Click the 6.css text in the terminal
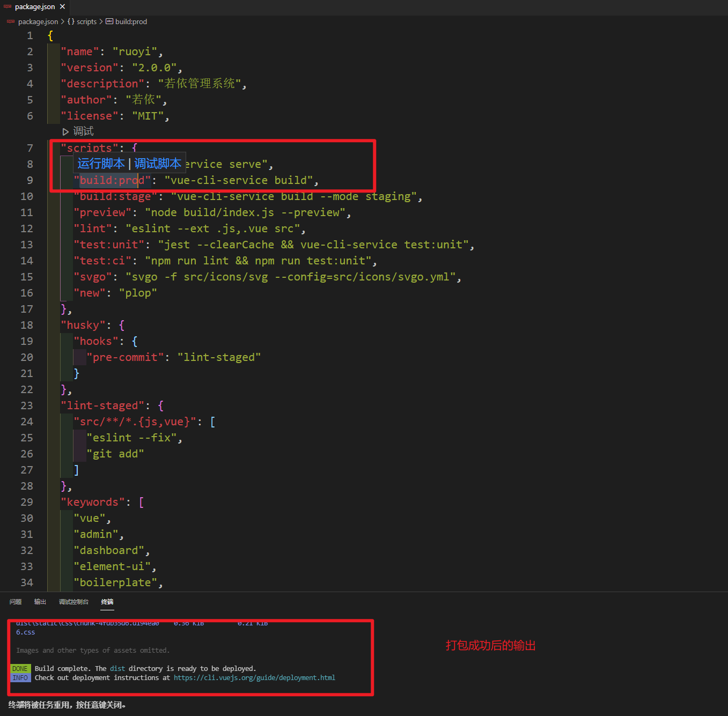The height and width of the screenshot is (716, 728). (x=25, y=632)
